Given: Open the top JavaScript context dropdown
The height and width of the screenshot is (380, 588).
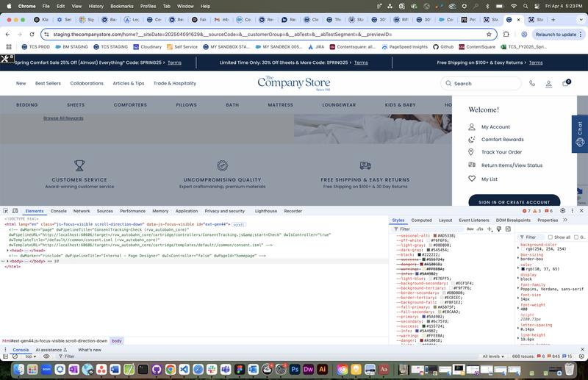Looking at the screenshot, I should click(30, 356).
